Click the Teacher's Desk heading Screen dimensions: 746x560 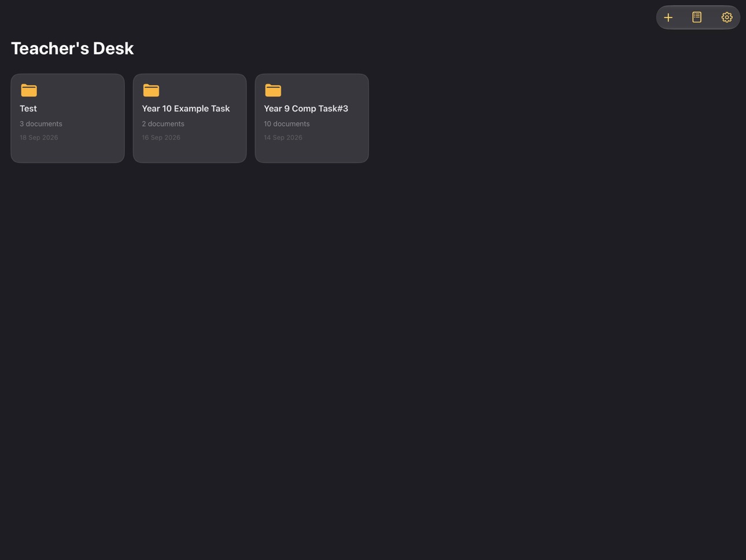(72, 49)
